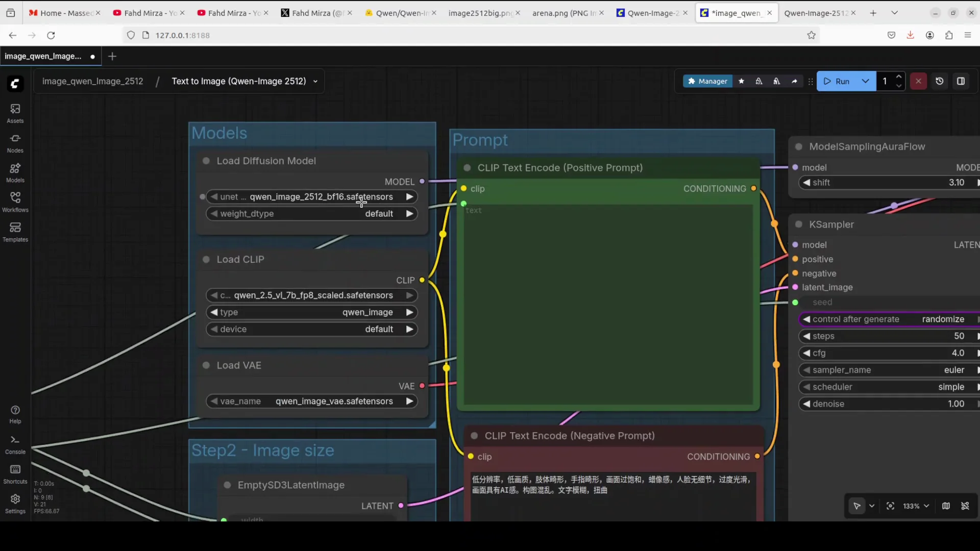Image resolution: width=980 pixels, height=551 pixels.
Task: Switch to the arena.png browser tab
Action: click(x=561, y=13)
